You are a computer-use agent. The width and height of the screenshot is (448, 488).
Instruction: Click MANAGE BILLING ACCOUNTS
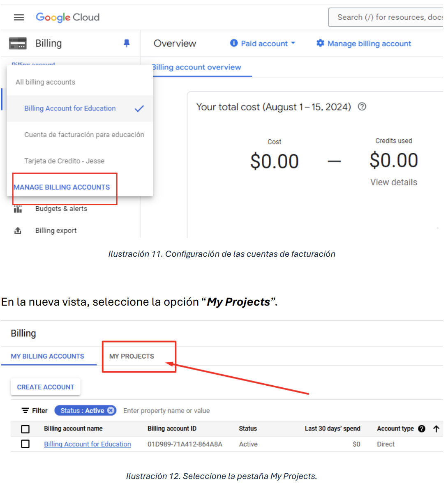point(62,187)
